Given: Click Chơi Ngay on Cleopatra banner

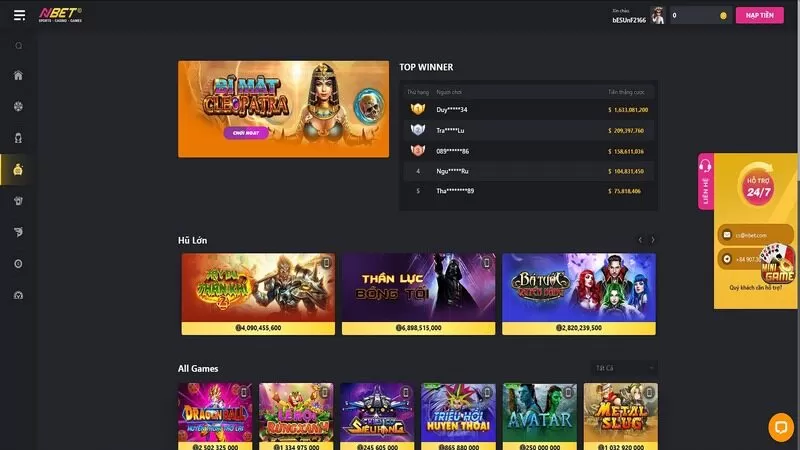Looking at the screenshot, I should pyautogui.click(x=246, y=133).
